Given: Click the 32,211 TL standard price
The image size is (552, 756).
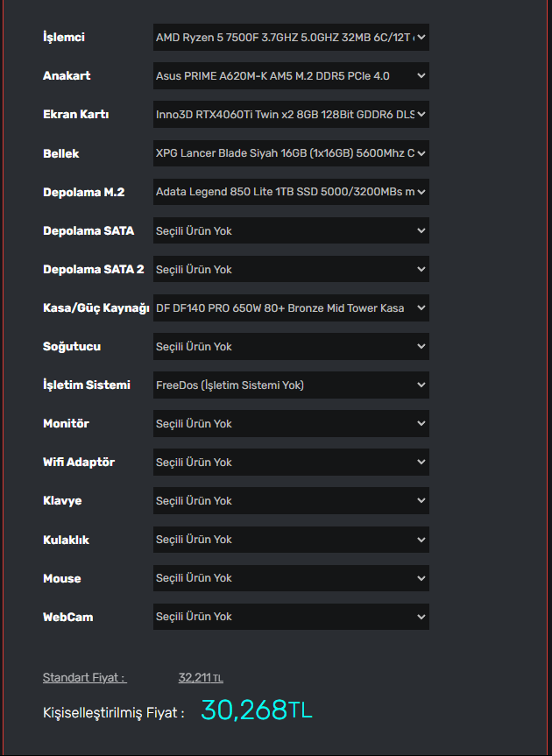Looking at the screenshot, I should tap(201, 677).
